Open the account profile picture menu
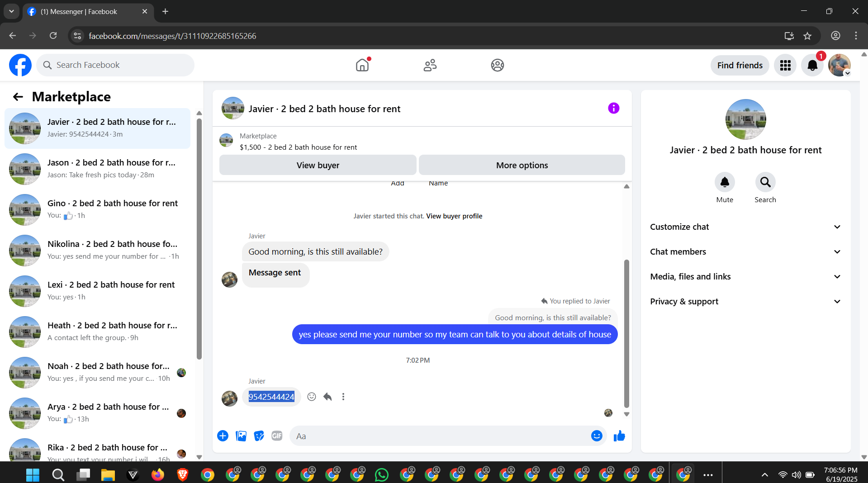 tap(840, 66)
